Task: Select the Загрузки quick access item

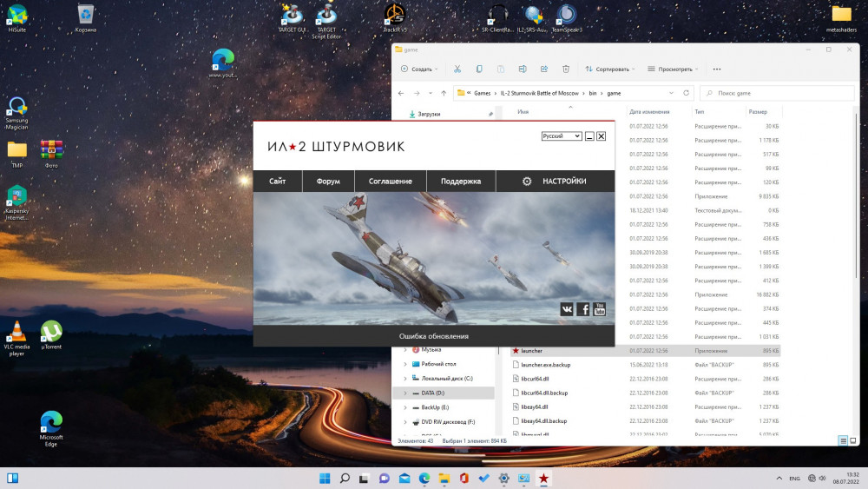Action: pos(429,114)
